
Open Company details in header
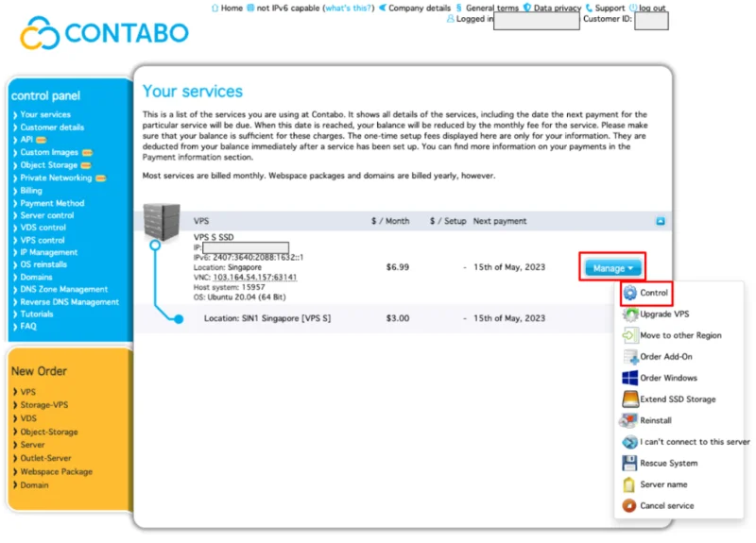pos(420,8)
